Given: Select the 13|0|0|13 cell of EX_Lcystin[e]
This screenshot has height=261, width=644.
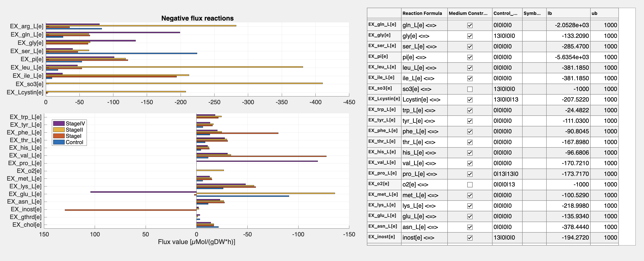Looking at the screenshot, I should (507, 100).
